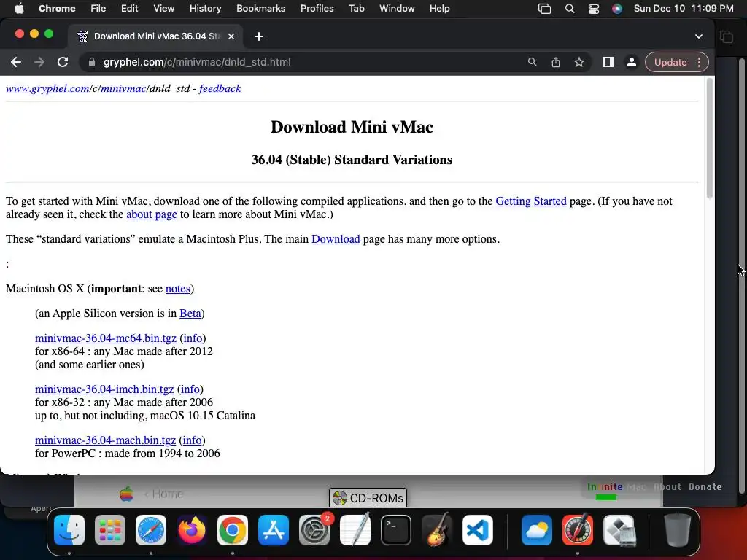
Task: Open Boot Camp Assistant in Dock
Action: [x=619, y=530]
